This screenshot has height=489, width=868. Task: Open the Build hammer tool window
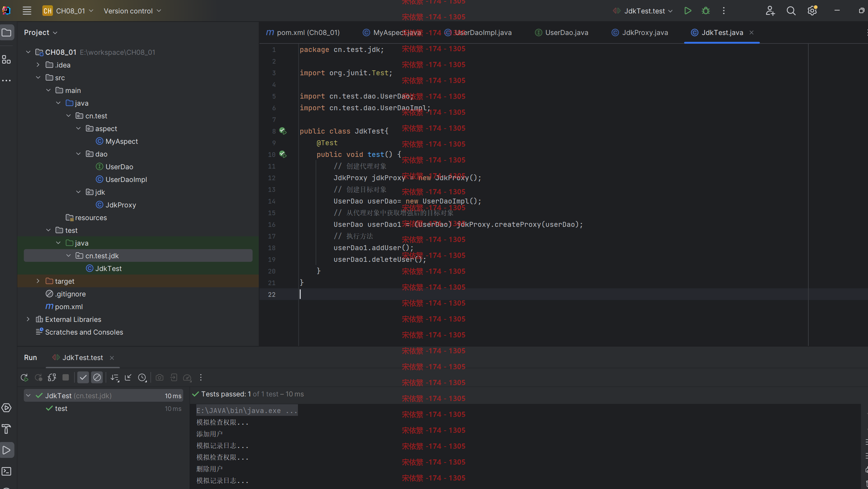tap(7, 429)
